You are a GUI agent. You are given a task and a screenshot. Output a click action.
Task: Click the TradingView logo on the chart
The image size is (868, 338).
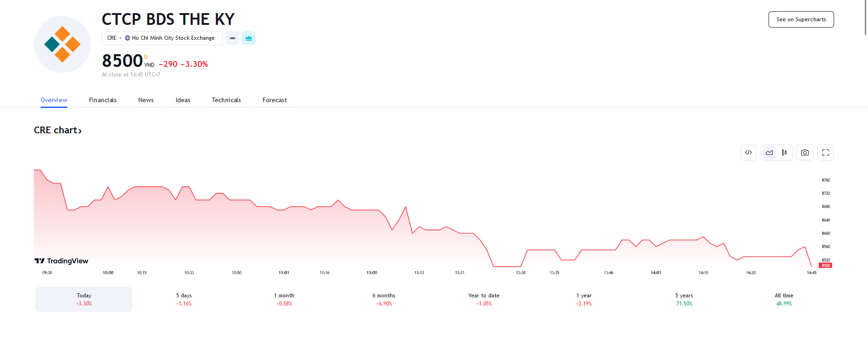(x=61, y=261)
